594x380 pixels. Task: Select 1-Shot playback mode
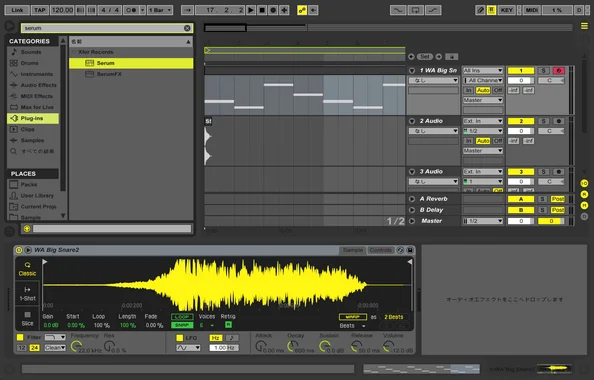point(27,294)
